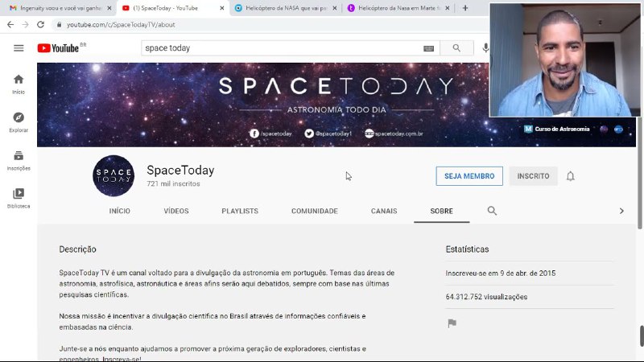Click the Estatísticas heading
This screenshot has height=362, width=644.
tap(467, 249)
